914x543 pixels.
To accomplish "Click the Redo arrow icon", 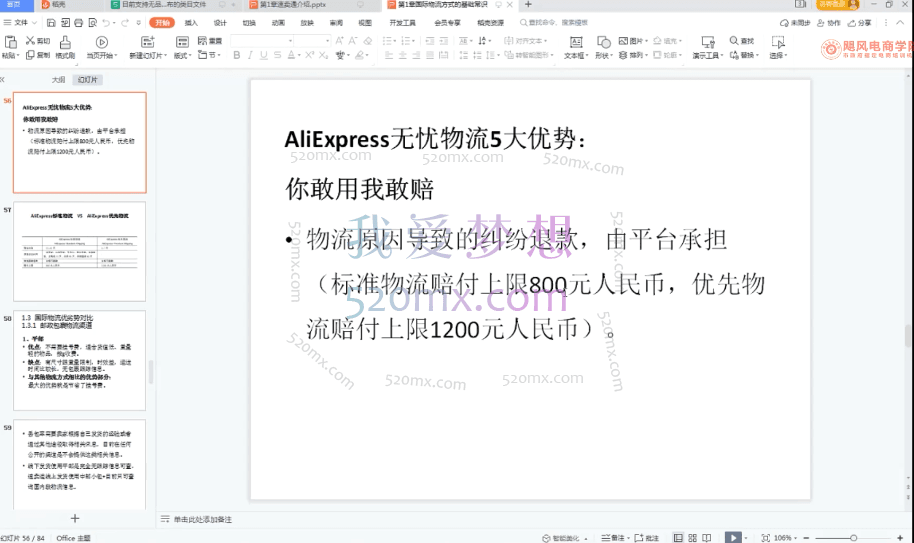I will 125,23.
